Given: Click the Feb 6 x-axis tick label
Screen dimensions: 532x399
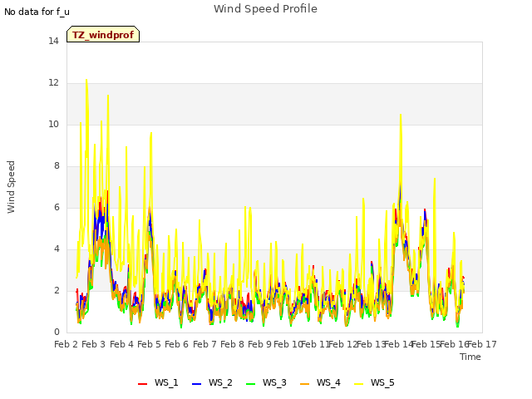Looking at the screenshot, I should [176, 344].
